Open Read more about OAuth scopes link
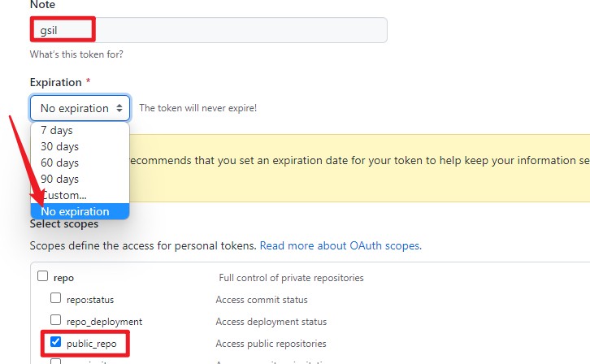 pyautogui.click(x=341, y=245)
